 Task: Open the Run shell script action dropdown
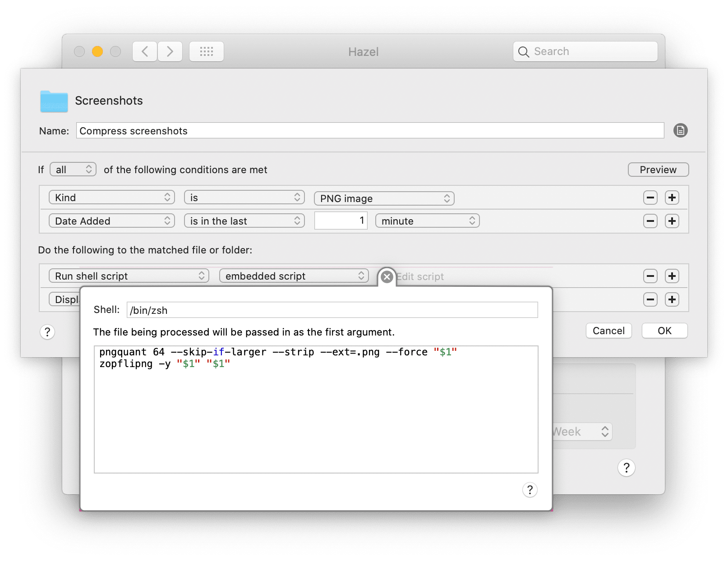(x=129, y=276)
